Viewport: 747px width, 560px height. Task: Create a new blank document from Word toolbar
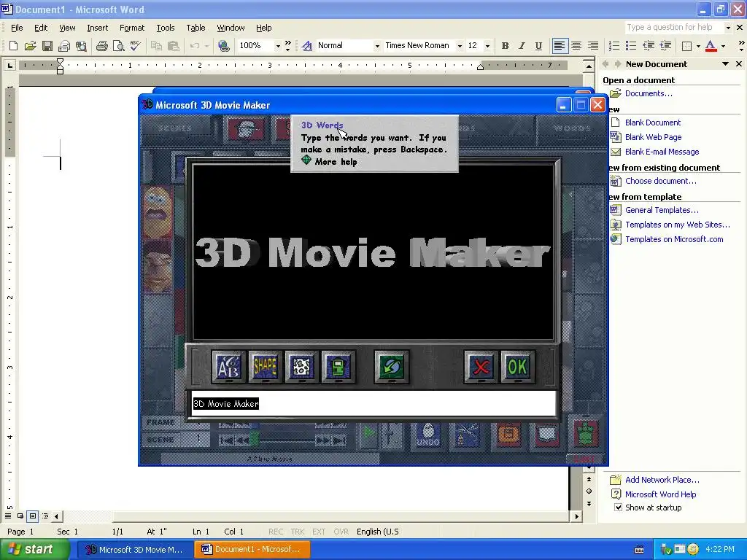coord(13,46)
